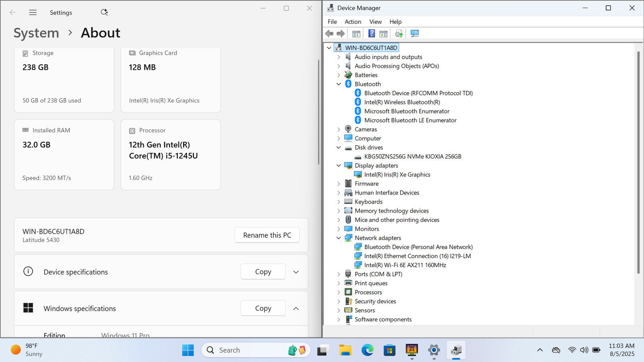Open the Action menu in Device Manager
This screenshot has width=644, height=362.
[353, 22]
